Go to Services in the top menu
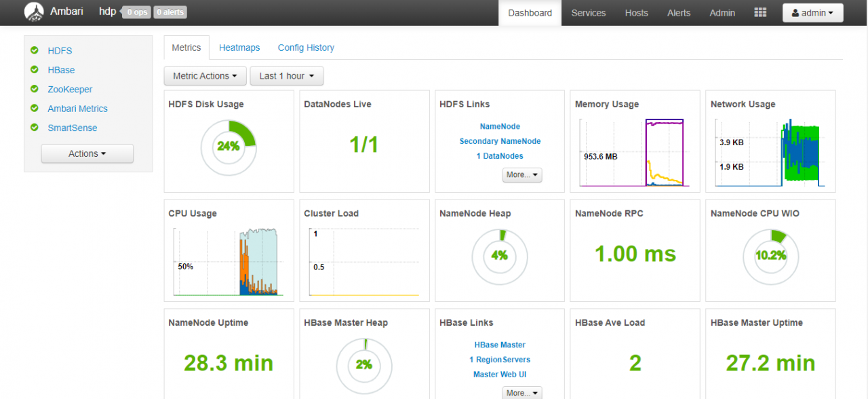 [x=588, y=13]
